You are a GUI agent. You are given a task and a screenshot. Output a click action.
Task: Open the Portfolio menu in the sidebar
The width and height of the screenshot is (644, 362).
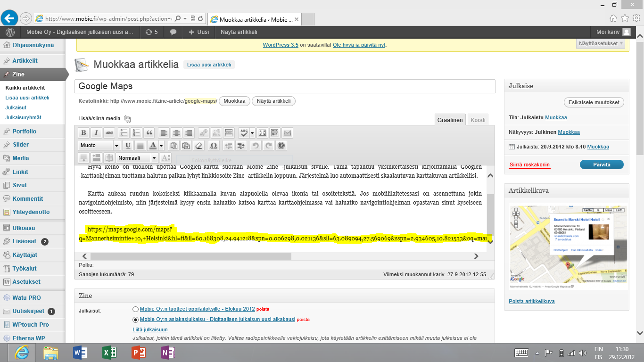point(24,132)
